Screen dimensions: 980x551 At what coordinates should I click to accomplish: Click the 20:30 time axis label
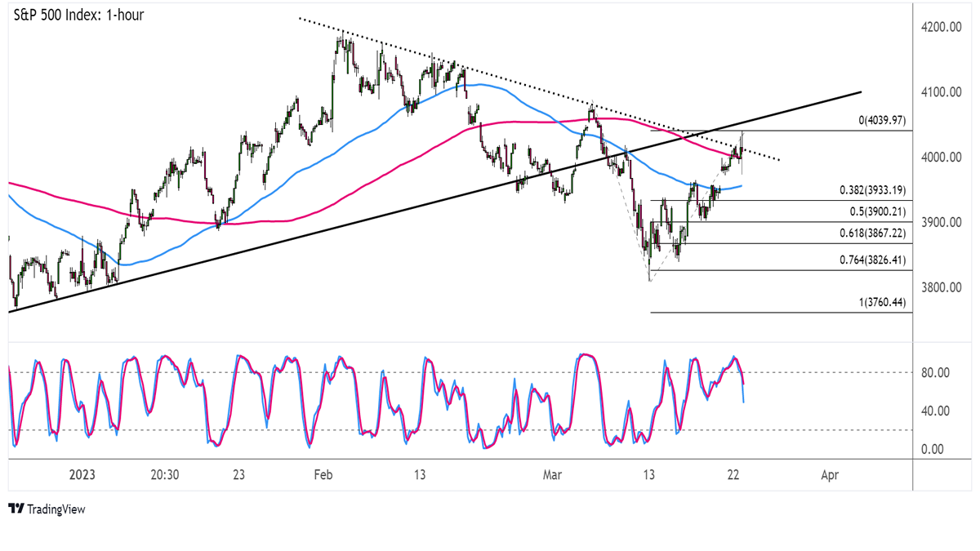[x=165, y=474]
